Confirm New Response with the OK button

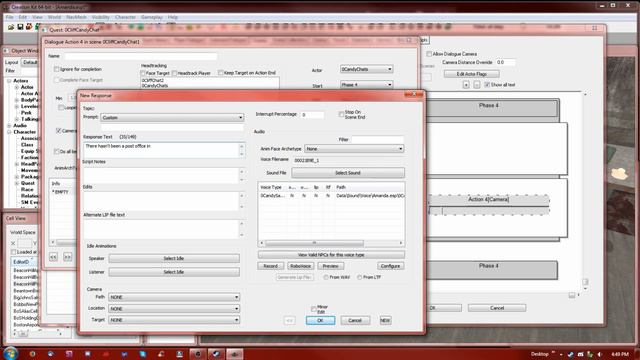click(x=320, y=320)
